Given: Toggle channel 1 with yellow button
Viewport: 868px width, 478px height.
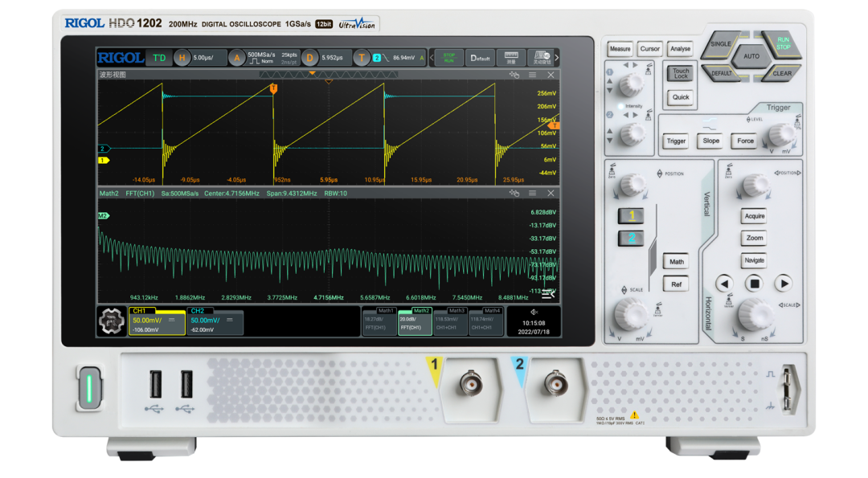Looking at the screenshot, I should click(631, 216).
